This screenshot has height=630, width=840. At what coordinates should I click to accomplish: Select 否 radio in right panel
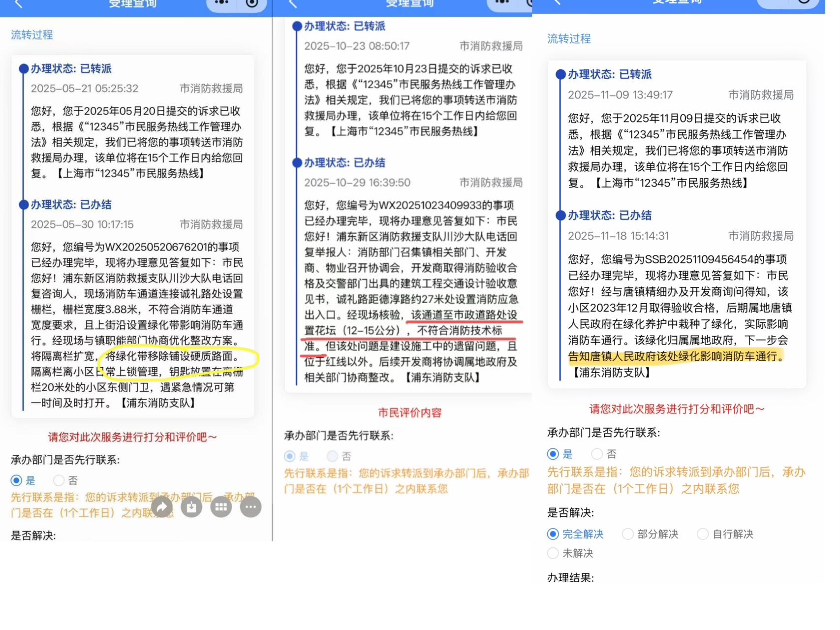597,454
